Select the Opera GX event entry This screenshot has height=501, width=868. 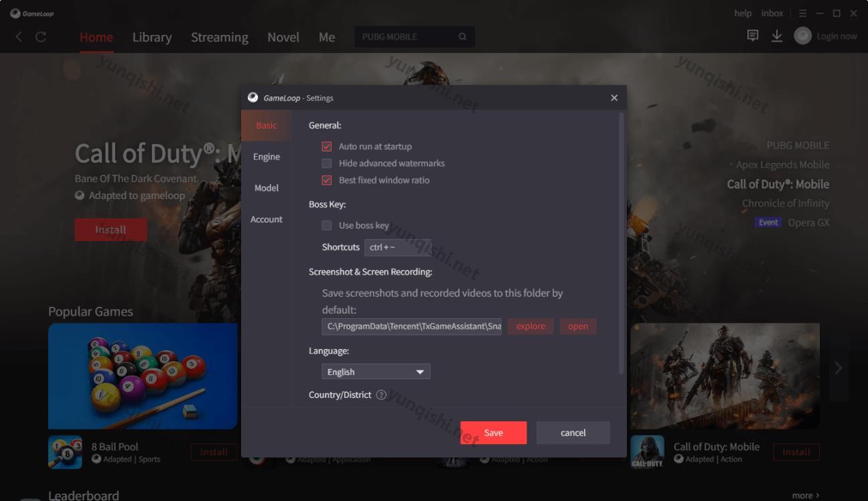click(x=792, y=222)
